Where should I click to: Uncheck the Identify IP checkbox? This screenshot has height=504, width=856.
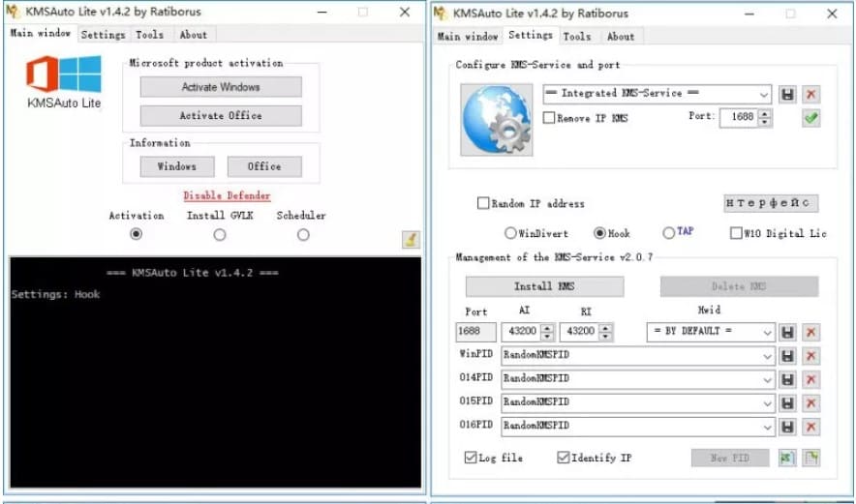point(563,458)
